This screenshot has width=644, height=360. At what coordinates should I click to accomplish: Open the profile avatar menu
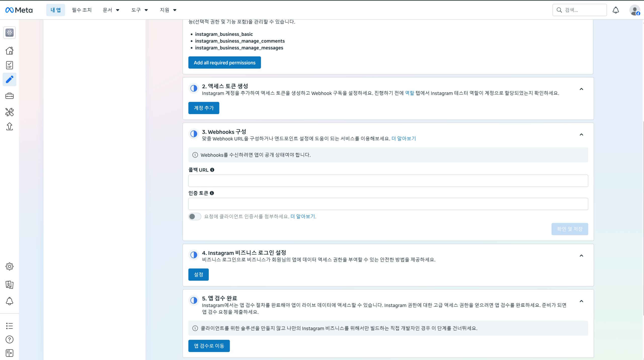click(x=635, y=10)
